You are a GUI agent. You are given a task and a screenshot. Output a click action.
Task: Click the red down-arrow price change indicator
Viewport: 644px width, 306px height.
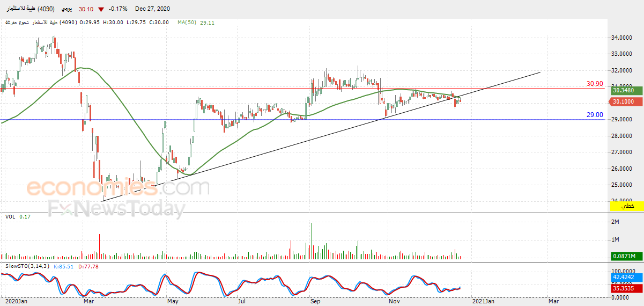101,9
